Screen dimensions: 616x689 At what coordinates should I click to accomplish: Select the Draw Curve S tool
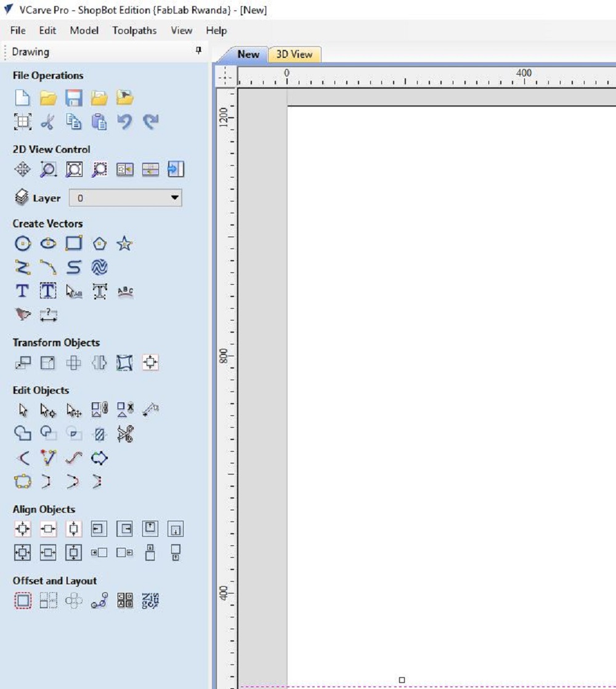[x=74, y=267]
